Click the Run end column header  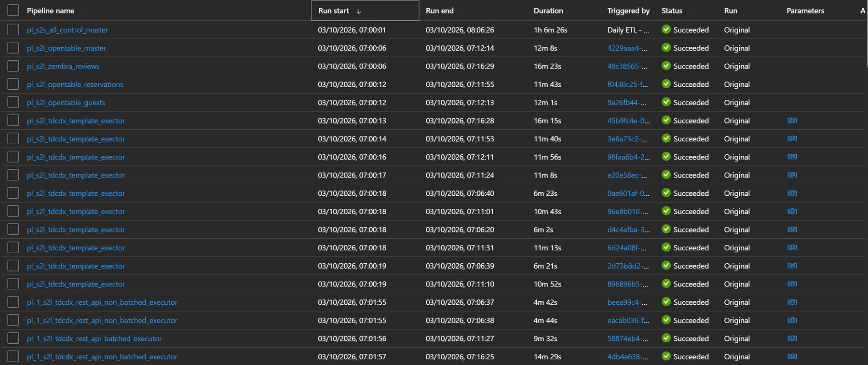coord(440,11)
